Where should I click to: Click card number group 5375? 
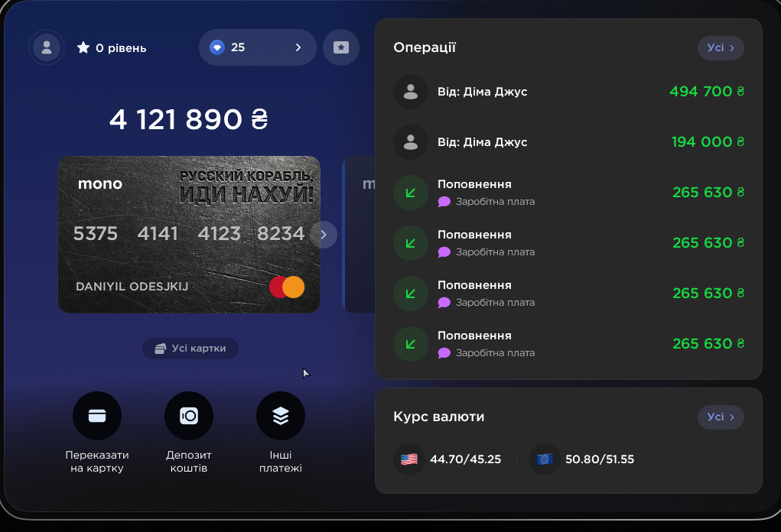[x=96, y=233]
